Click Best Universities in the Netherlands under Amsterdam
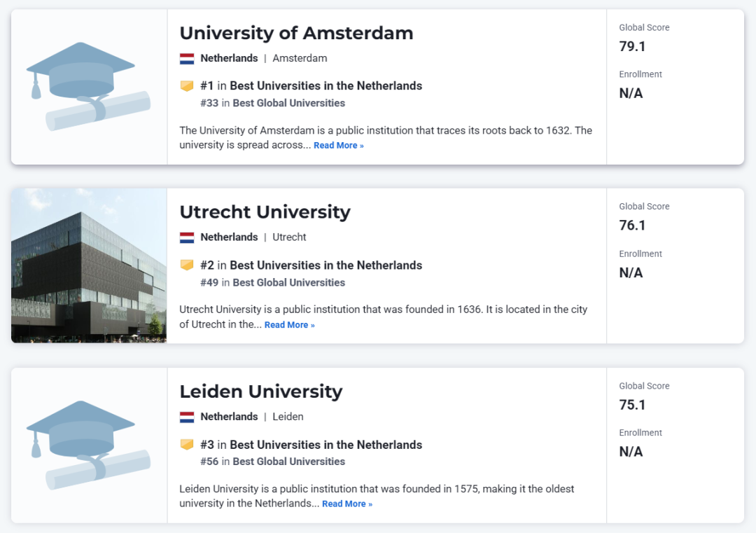Image resolution: width=756 pixels, height=533 pixels. click(325, 86)
